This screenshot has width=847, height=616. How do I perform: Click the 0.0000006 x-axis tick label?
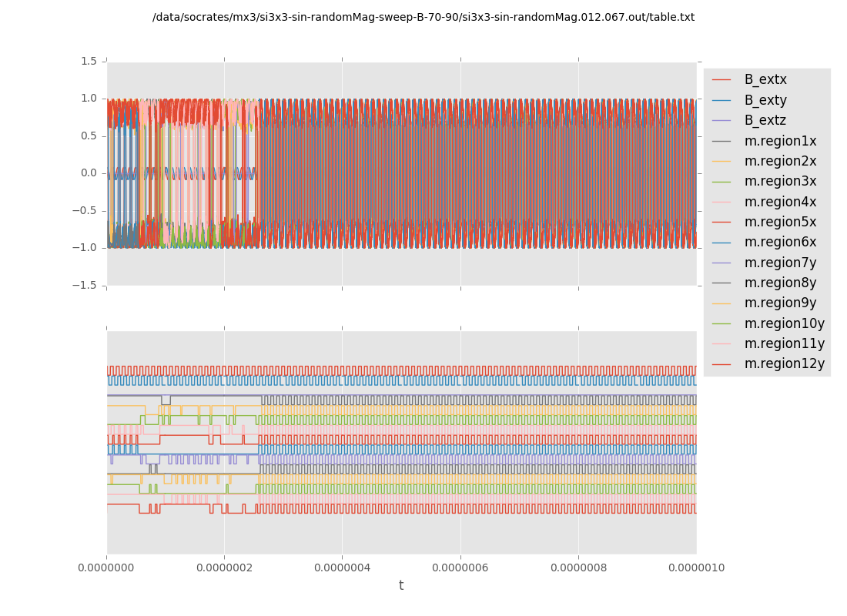[x=460, y=567]
